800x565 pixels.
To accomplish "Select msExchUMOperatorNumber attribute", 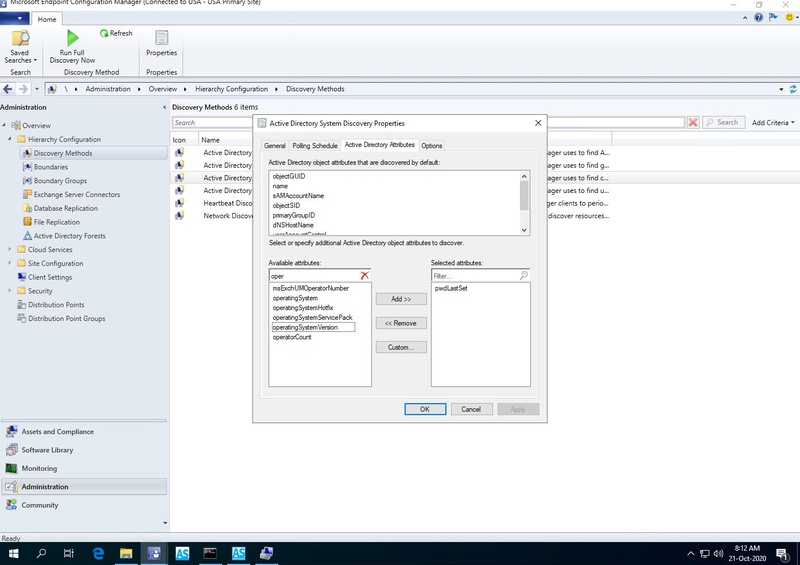I will (x=311, y=288).
